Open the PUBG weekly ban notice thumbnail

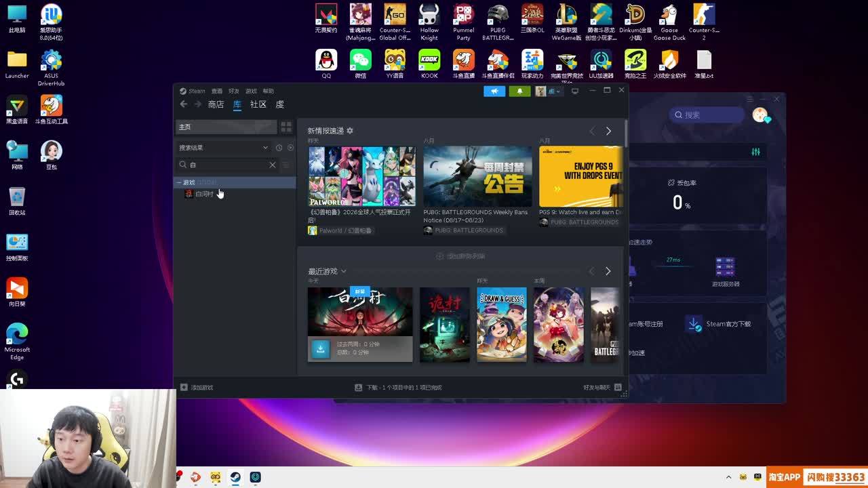[x=477, y=176]
